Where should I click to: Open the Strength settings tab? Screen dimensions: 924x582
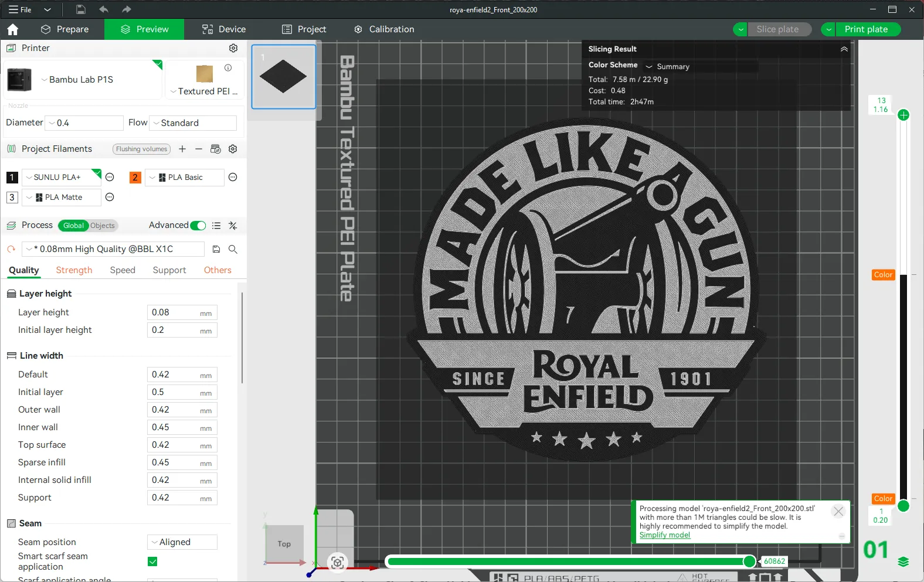coord(74,270)
